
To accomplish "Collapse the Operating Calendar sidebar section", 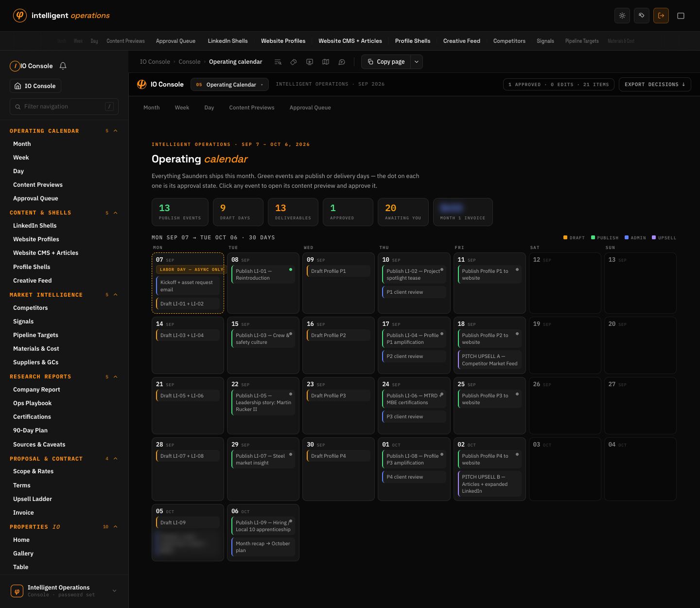I will coord(115,131).
